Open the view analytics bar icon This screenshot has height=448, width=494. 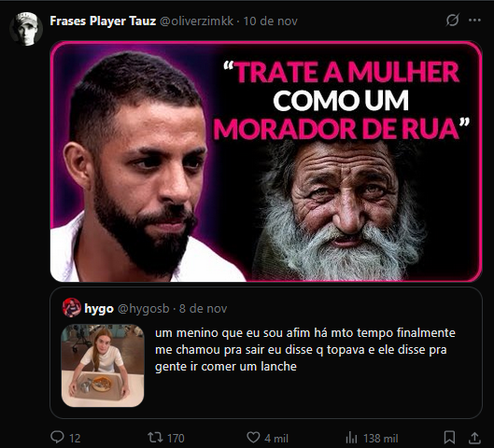click(352, 437)
